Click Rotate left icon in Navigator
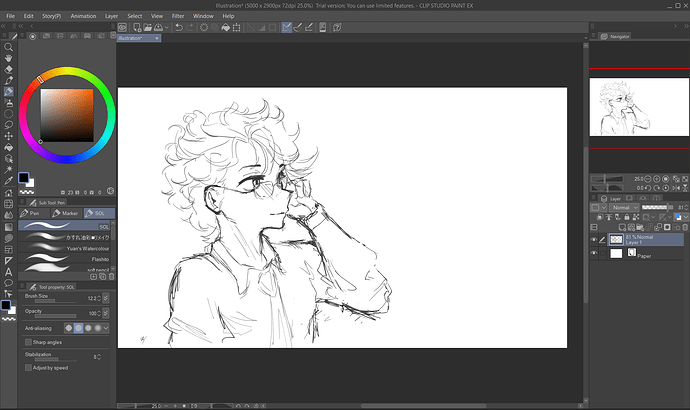The width and height of the screenshot is (690, 410). point(648,188)
